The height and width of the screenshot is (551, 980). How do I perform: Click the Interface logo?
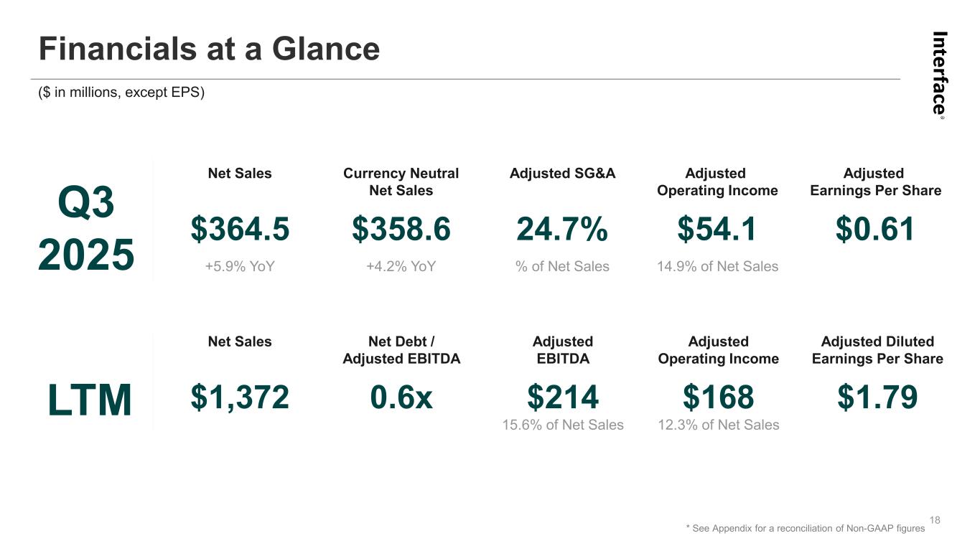(940, 73)
